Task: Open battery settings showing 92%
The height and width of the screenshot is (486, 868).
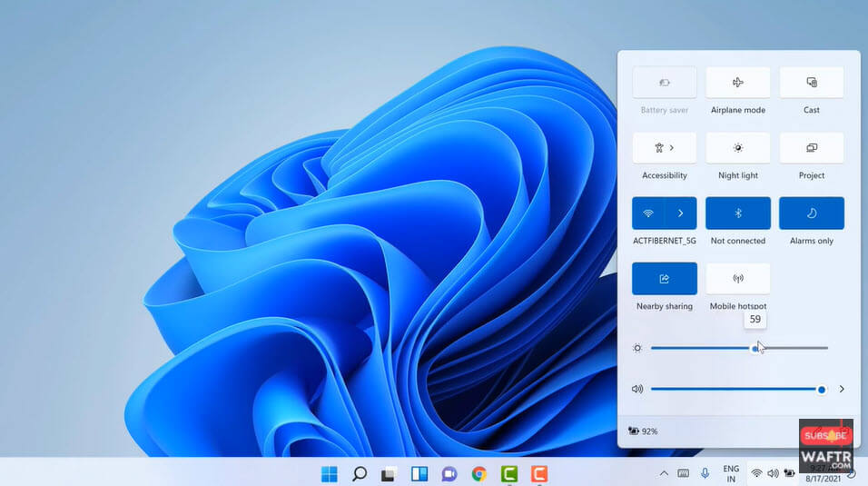Action: coord(643,431)
